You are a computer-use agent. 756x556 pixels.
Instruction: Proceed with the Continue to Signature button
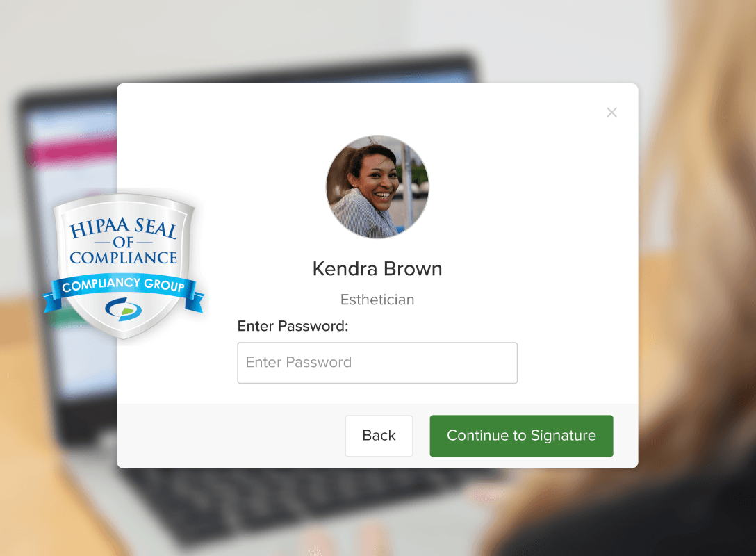[x=521, y=436]
